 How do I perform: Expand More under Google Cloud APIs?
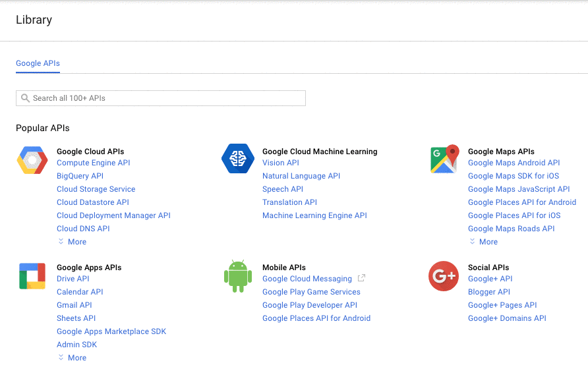[x=73, y=242]
